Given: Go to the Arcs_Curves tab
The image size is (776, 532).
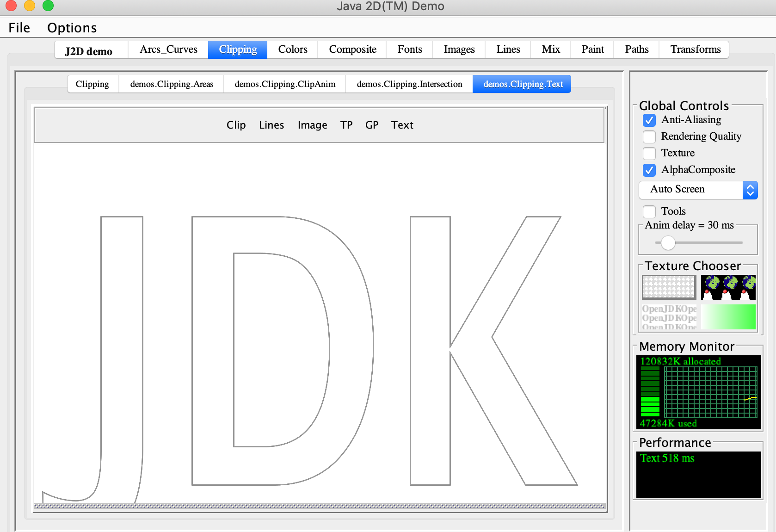Looking at the screenshot, I should click(x=168, y=49).
